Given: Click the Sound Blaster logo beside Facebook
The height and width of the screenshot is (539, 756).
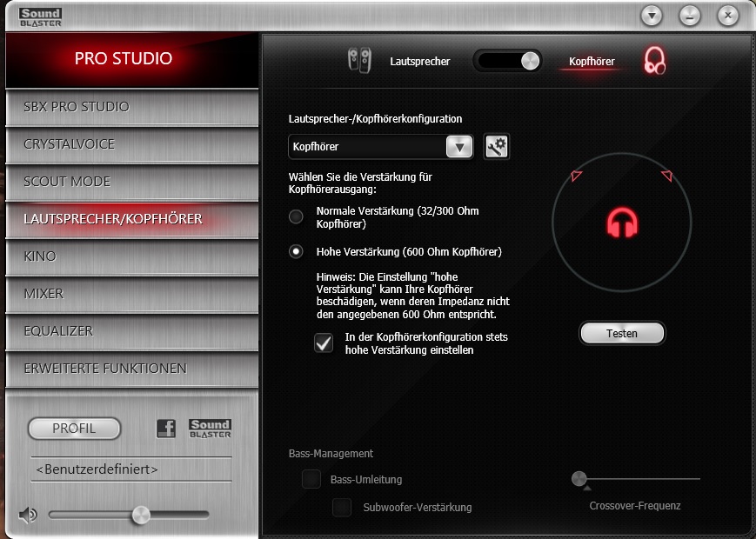Looking at the screenshot, I should click(x=210, y=429).
